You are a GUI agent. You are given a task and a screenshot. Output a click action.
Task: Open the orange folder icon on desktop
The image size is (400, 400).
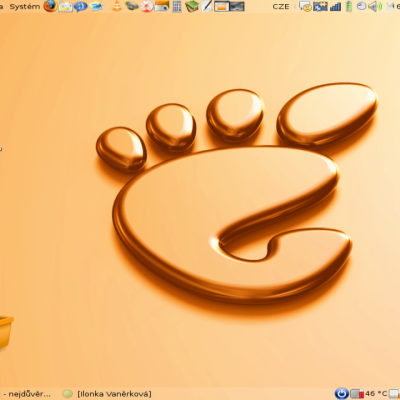[x=6, y=332]
